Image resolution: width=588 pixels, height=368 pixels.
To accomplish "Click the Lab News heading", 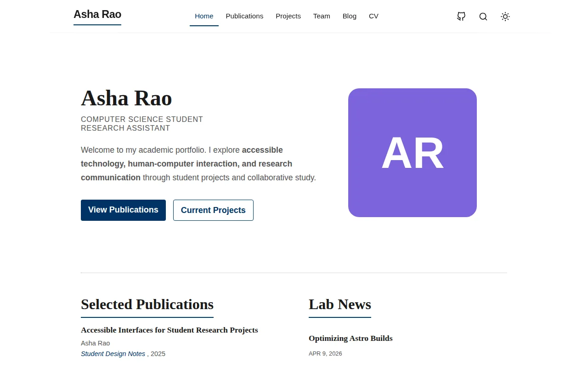I will pos(340,305).
